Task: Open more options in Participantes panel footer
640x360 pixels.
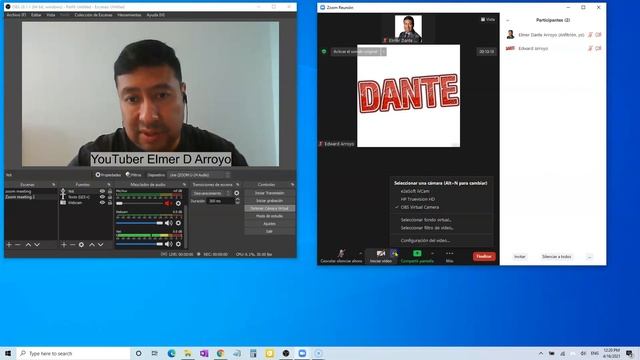Action: point(589,257)
